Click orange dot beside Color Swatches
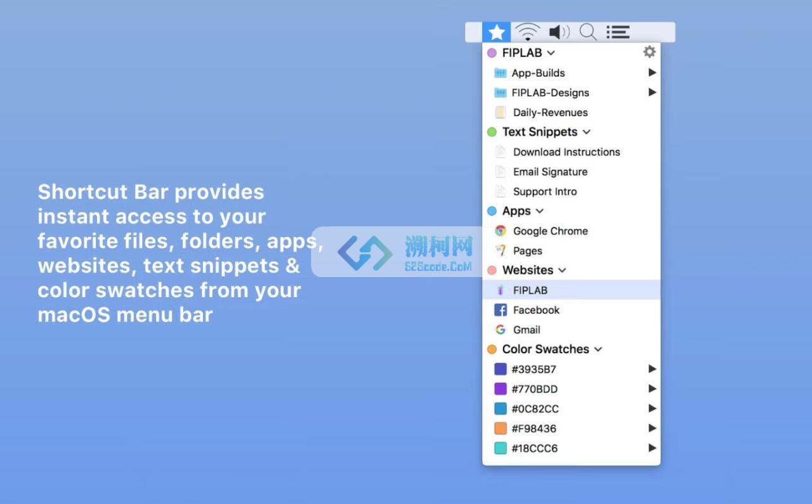 492,349
